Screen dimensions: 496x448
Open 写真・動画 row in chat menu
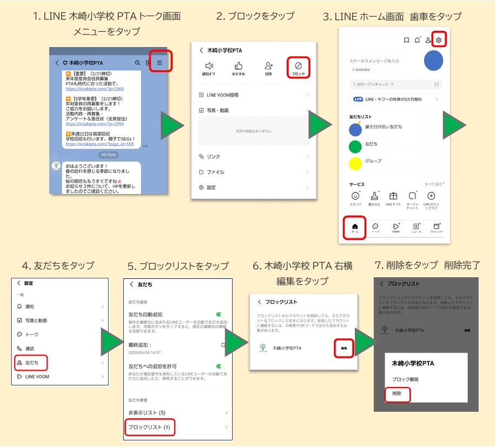coord(254,110)
